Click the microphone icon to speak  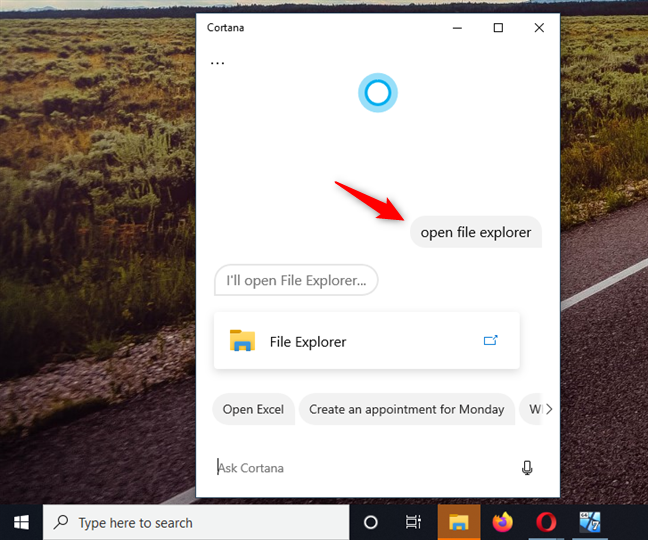527,468
